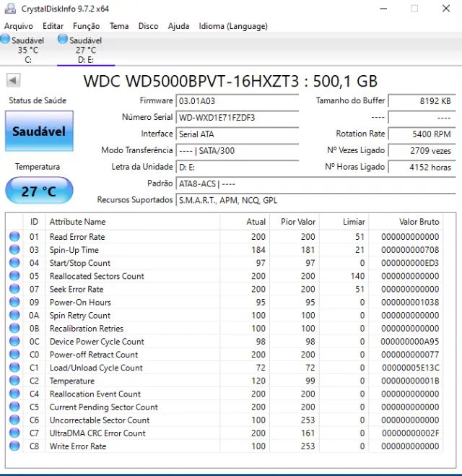Click raw value 0000000002F of UltraDMA CRC
Image resolution: width=462 pixels, height=476 pixels.
[410, 433]
